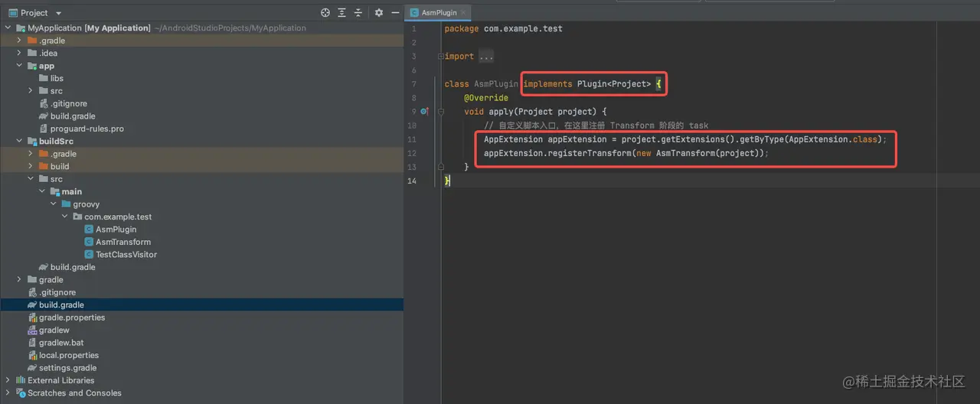980x404 pixels.
Task: Click the Scratches and Consoles icon
Action: (21, 393)
